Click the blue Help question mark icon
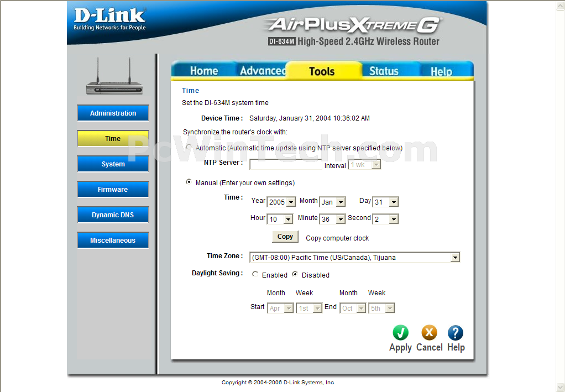565x392 pixels. 456,332
